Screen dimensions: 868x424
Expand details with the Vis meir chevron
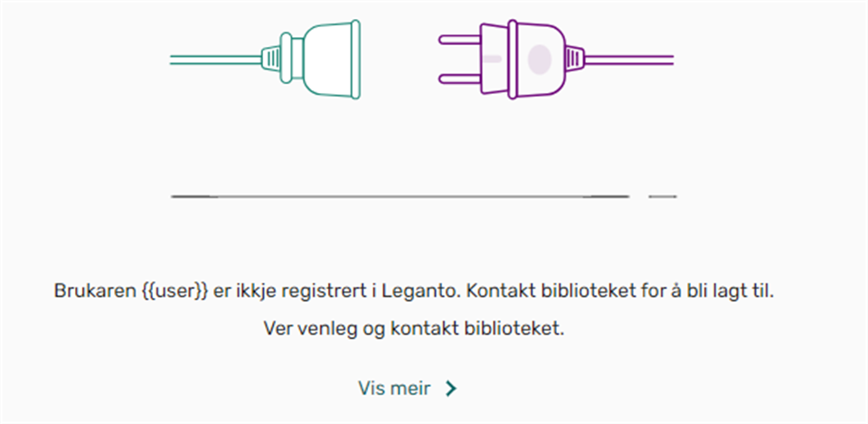(x=451, y=389)
